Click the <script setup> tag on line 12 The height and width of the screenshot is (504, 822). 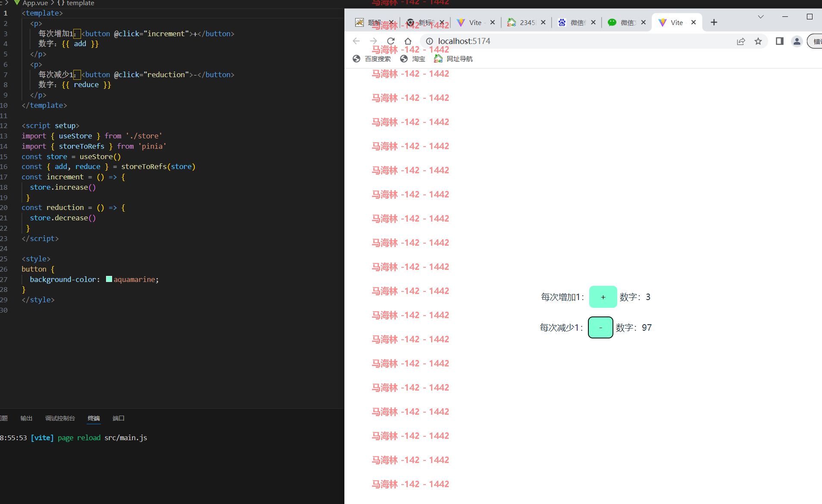pos(50,125)
